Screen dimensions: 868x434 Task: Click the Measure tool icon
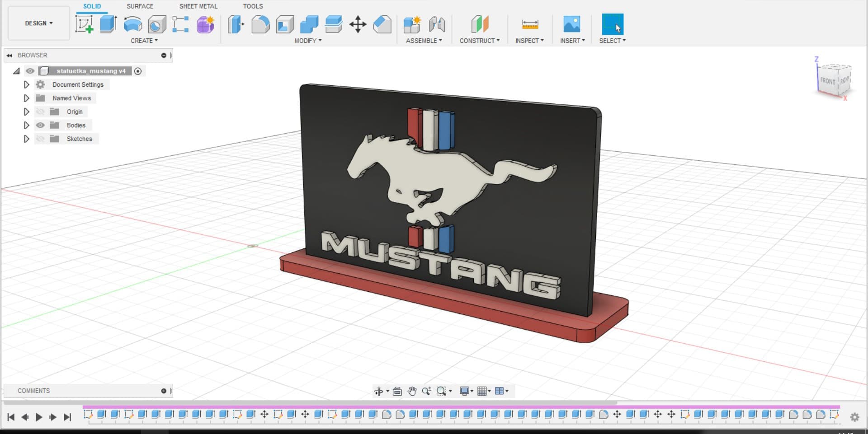point(530,24)
